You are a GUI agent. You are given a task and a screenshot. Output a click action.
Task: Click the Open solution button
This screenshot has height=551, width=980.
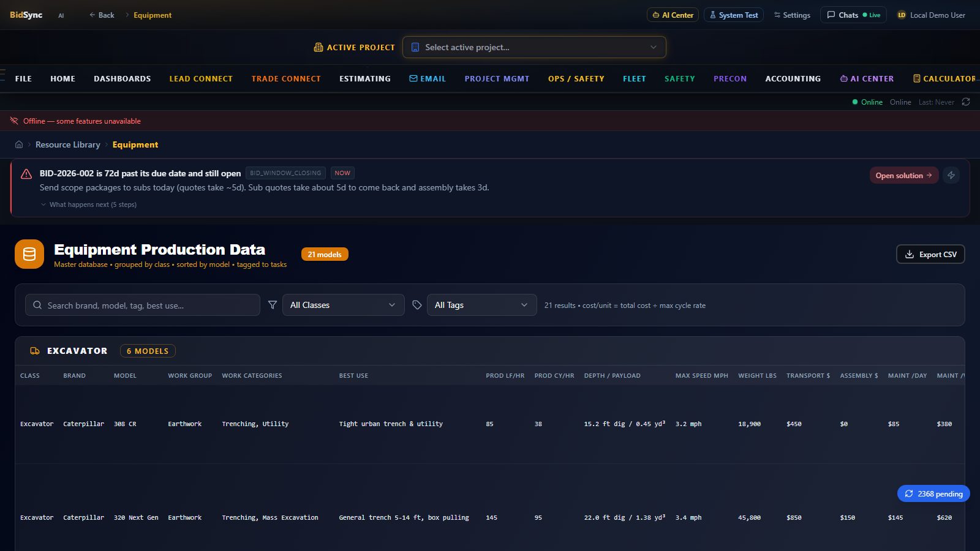coord(904,175)
